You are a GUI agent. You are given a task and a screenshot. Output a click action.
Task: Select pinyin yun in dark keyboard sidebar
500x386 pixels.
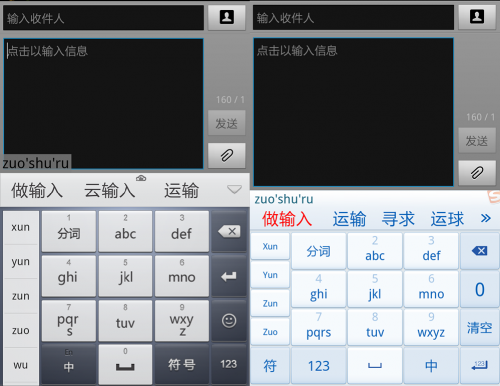[21, 262]
